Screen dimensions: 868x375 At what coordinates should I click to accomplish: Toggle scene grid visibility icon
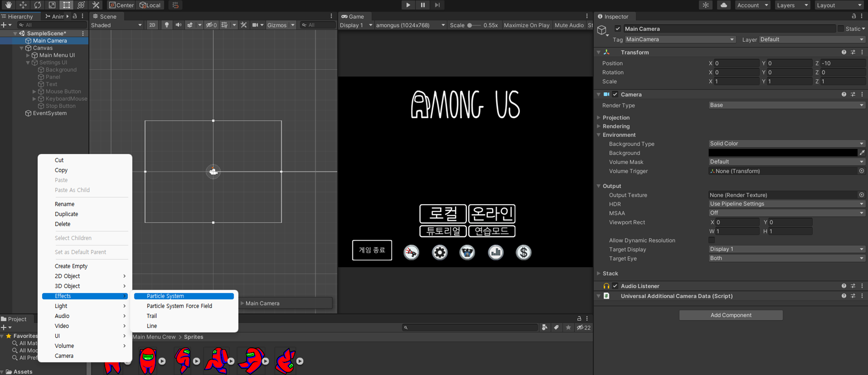pyautogui.click(x=225, y=25)
